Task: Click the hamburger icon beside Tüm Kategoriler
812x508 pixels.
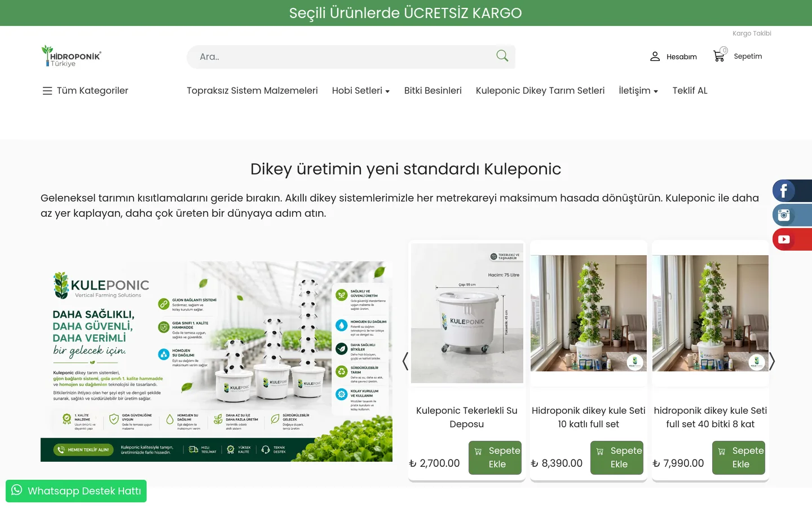Action: coord(47,91)
